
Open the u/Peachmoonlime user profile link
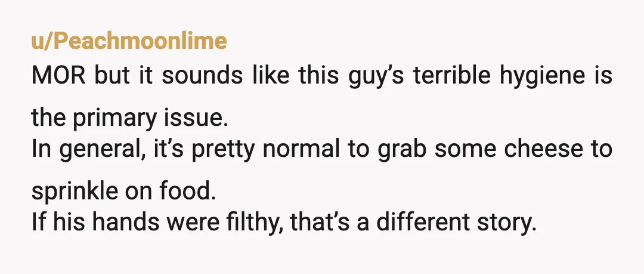point(129,41)
